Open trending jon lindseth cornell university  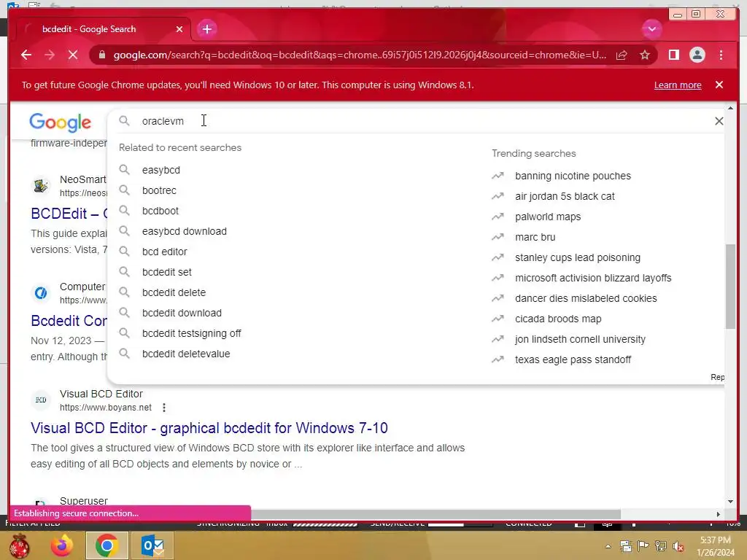click(580, 340)
